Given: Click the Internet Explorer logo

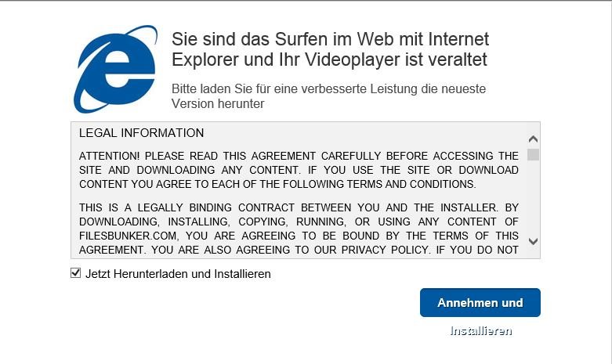Looking at the screenshot, I should [115, 69].
